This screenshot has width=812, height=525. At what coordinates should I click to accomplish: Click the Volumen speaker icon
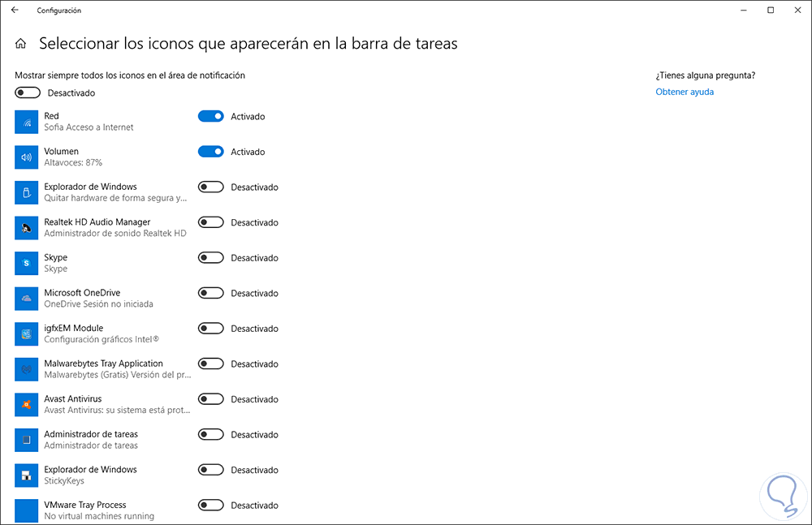point(28,157)
